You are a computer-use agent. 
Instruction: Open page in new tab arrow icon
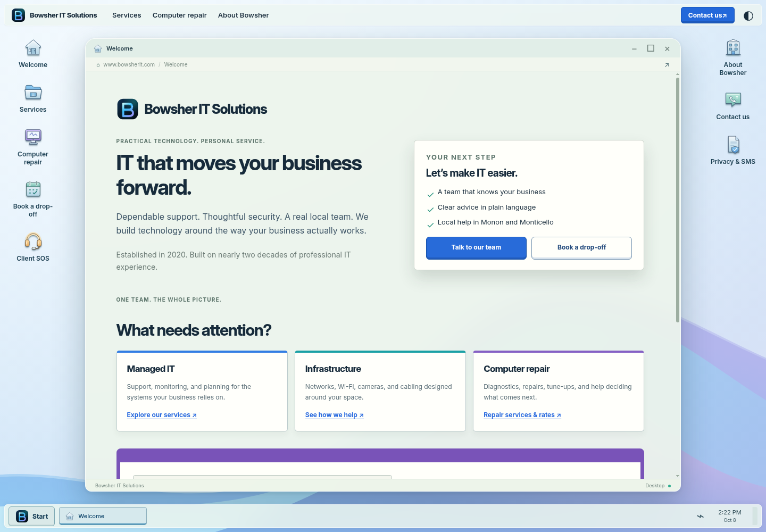click(x=667, y=65)
